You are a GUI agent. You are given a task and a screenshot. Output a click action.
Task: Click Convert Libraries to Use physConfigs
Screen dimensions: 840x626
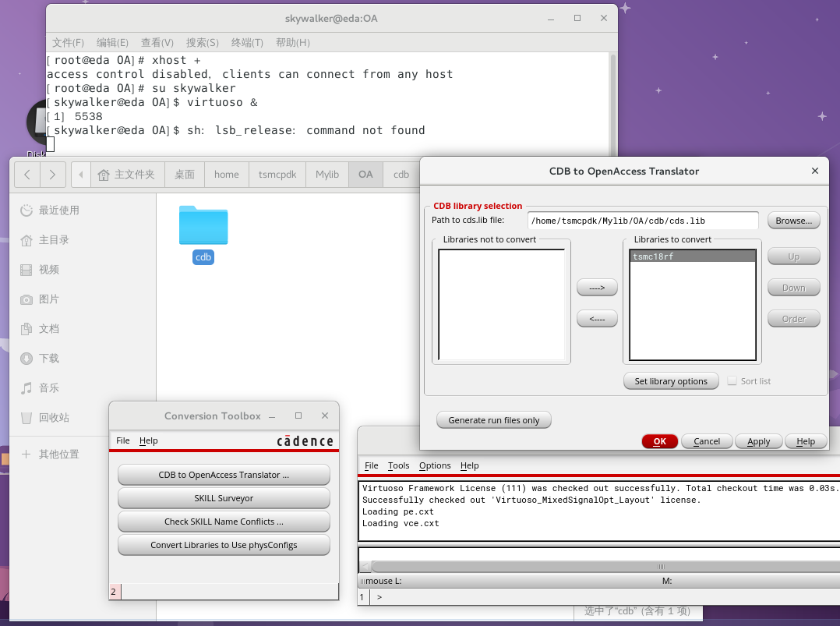click(224, 545)
